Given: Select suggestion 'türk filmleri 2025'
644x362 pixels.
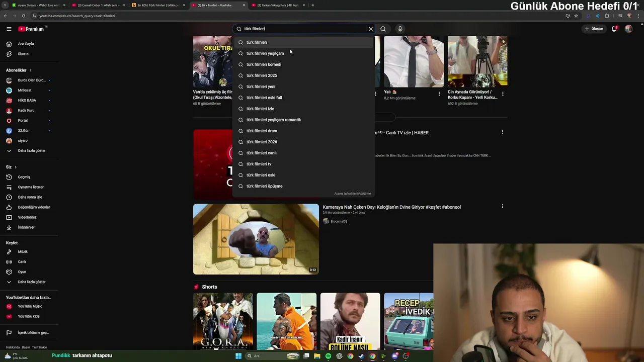Looking at the screenshot, I should (x=303, y=75).
